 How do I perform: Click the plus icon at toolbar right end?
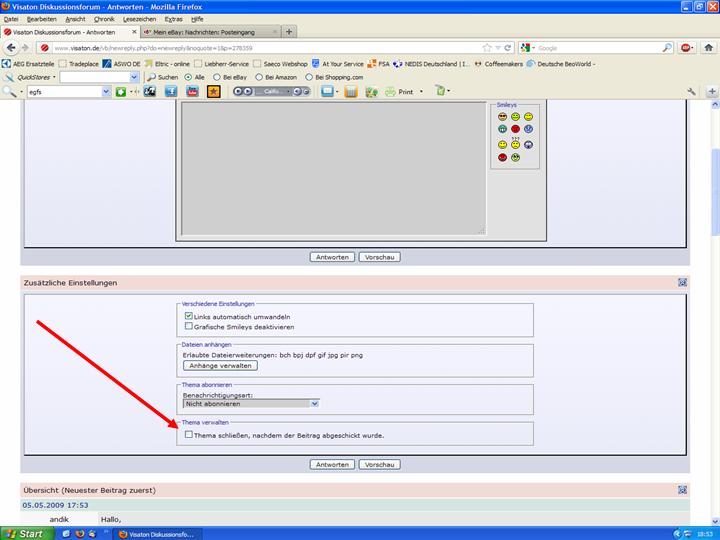712,92
